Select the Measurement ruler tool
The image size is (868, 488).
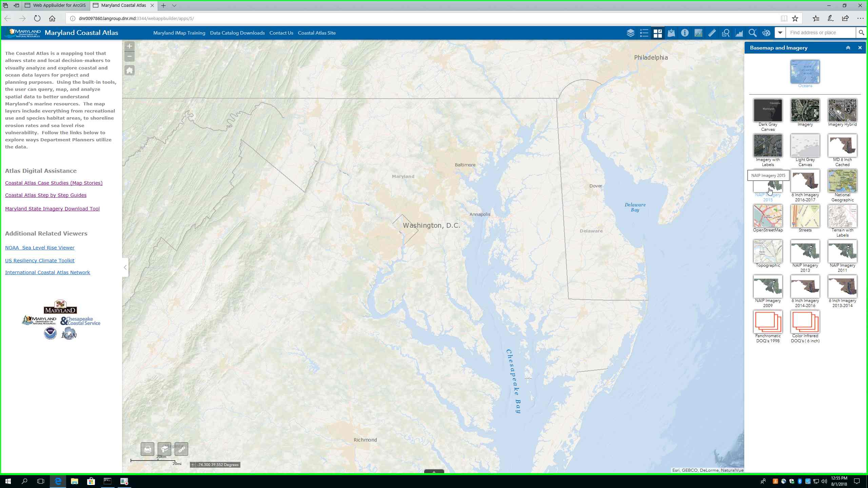pos(712,33)
